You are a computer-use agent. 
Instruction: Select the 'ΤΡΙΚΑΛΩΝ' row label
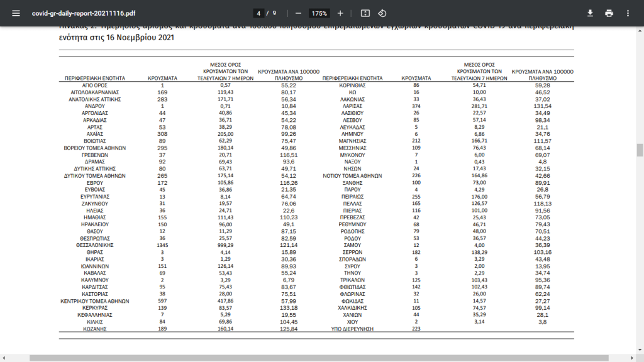coord(352,280)
